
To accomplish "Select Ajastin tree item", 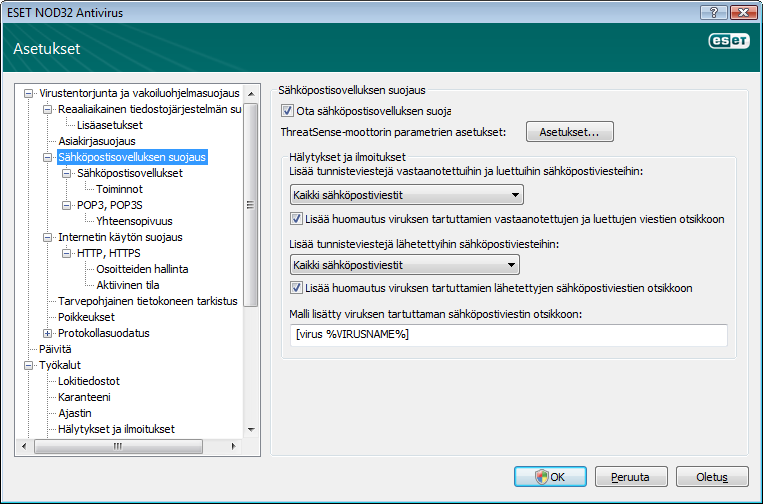I will point(74,414).
